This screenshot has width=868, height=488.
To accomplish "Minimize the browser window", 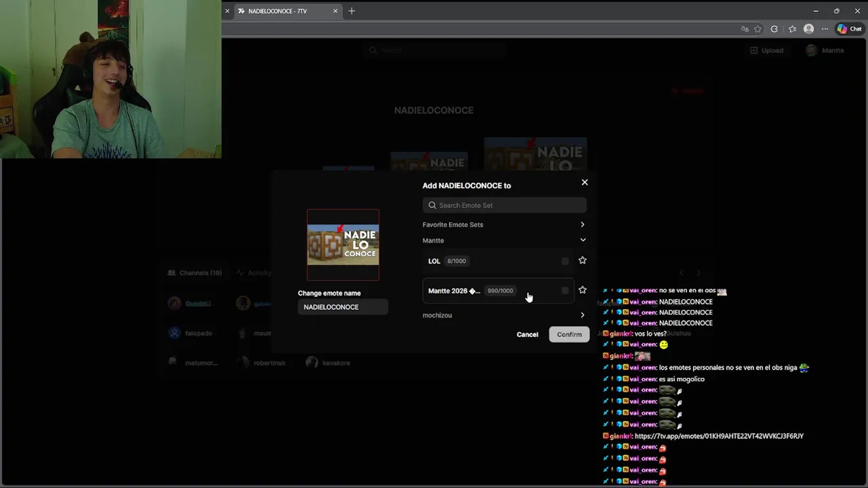I will [816, 11].
